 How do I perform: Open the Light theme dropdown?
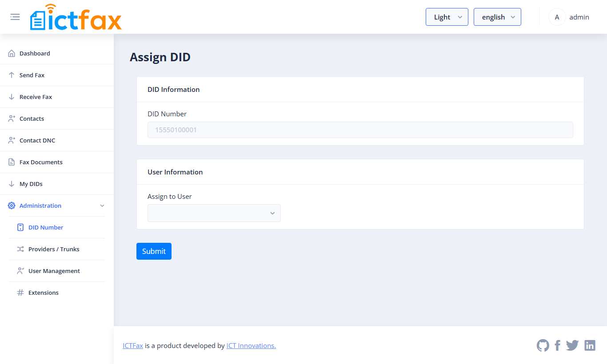pyautogui.click(x=447, y=17)
